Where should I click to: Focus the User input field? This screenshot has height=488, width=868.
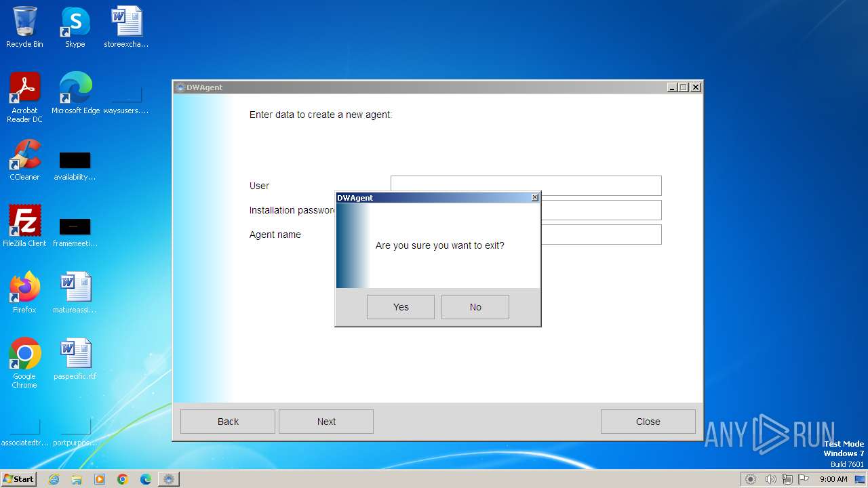point(526,186)
